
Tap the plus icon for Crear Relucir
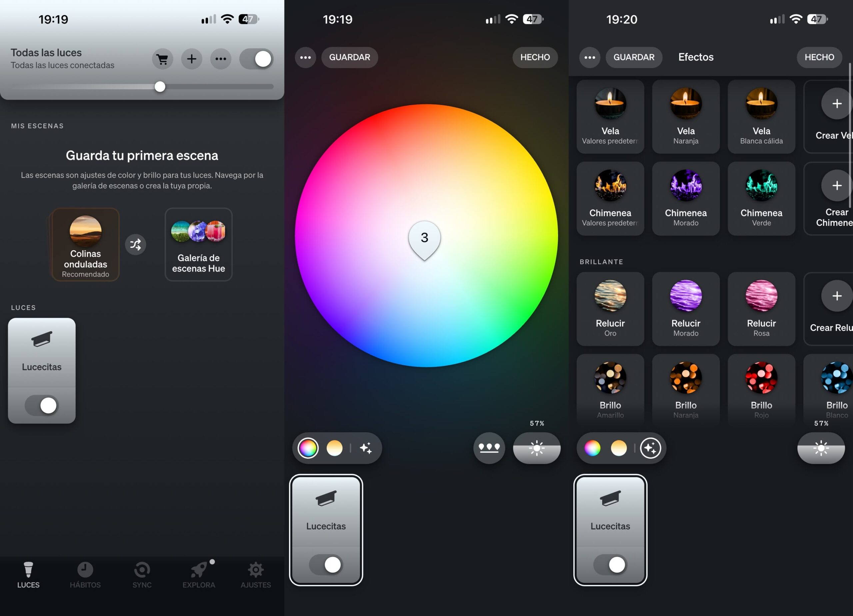pos(837,296)
